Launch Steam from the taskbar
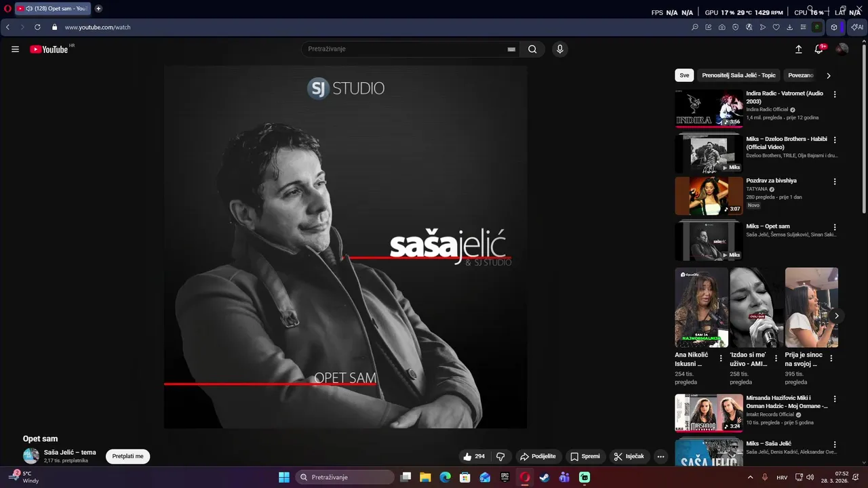Viewport: 868px width, 488px height. (x=544, y=477)
